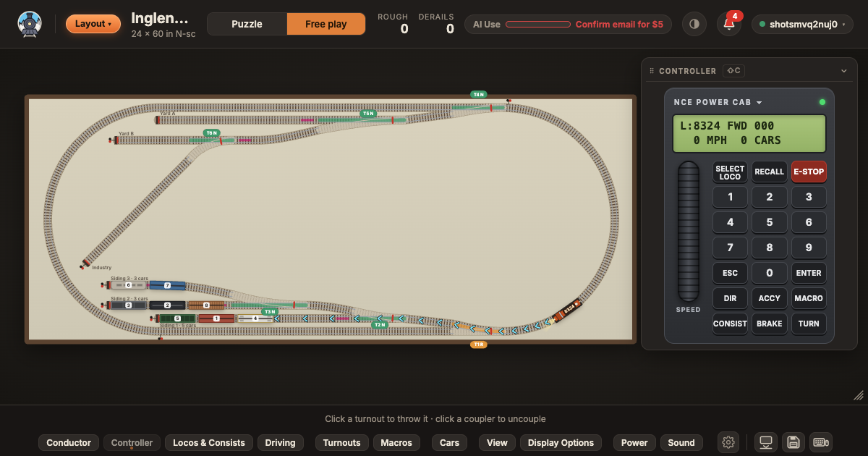Click the TURN key

[809, 324]
